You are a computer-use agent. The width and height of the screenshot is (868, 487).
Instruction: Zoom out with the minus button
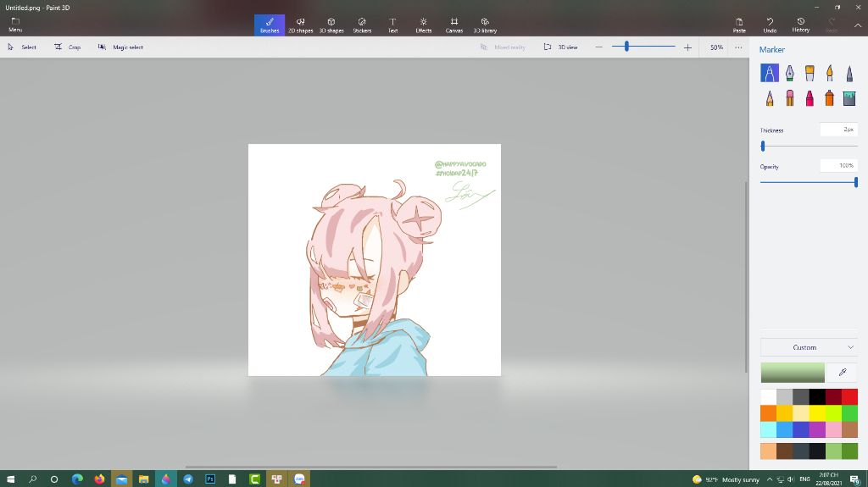coord(598,47)
